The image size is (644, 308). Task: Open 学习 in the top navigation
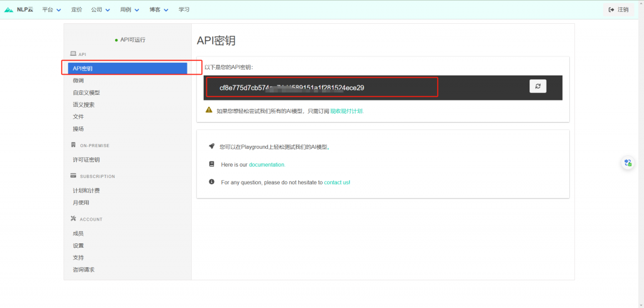click(184, 9)
